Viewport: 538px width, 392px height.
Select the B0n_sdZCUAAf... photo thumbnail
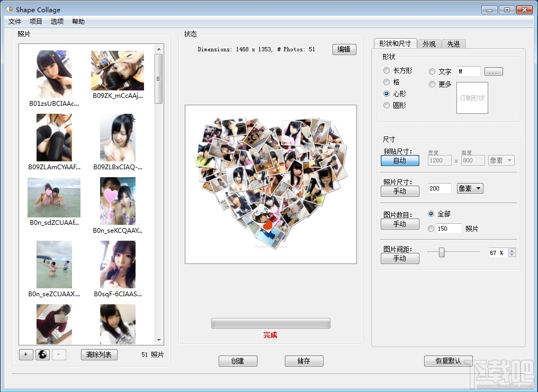pyautogui.click(x=54, y=197)
